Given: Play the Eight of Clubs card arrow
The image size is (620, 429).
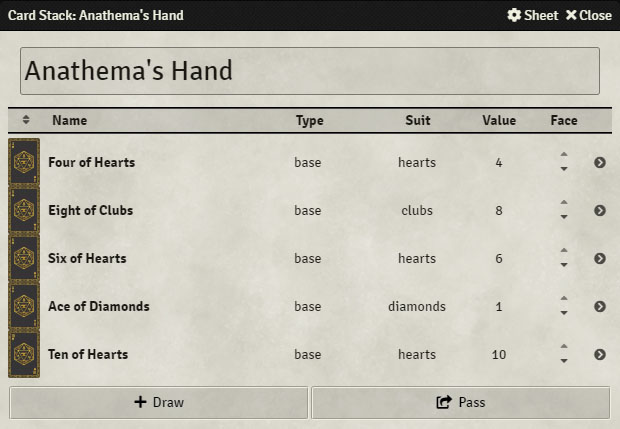Looking at the screenshot, I should pyautogui.click(x=600, y=210).
